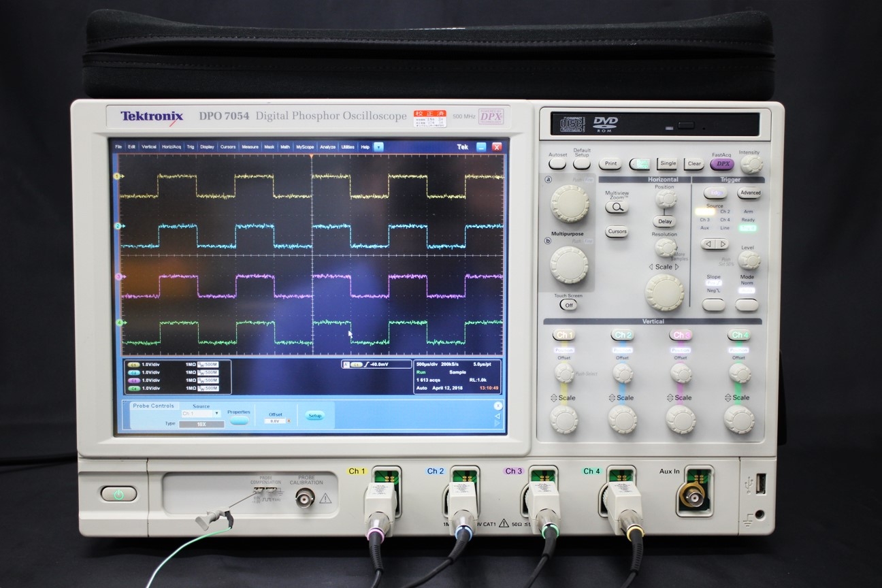Viewport: 882px width, 588px height.
Task: Push the trigger Edge button
Action: click(x=715, y=193)
